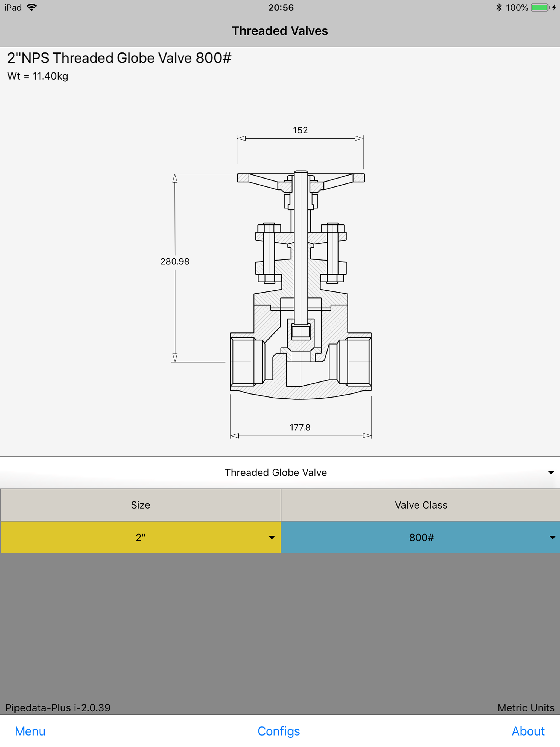Open the yellow 2" size dropdown
This screenshot has width=560, height=747.
click(141, 537)
